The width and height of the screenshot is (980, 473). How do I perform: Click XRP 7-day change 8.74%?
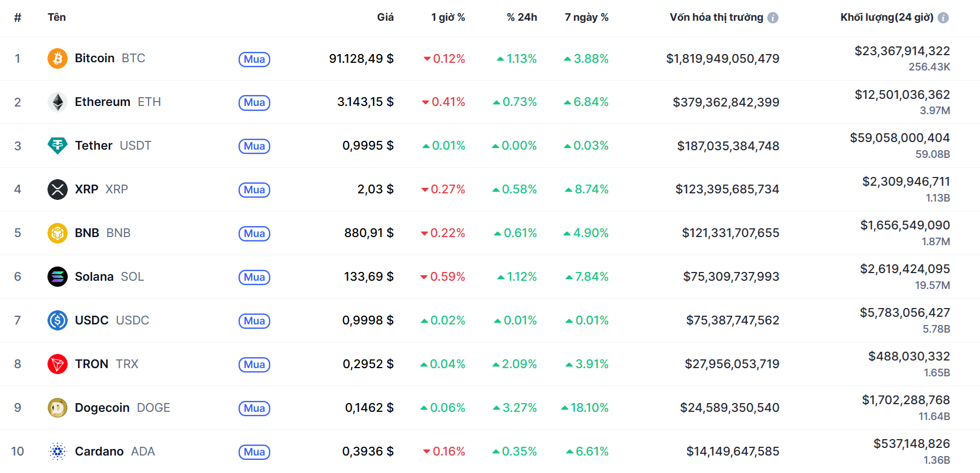tap(587, 190)
